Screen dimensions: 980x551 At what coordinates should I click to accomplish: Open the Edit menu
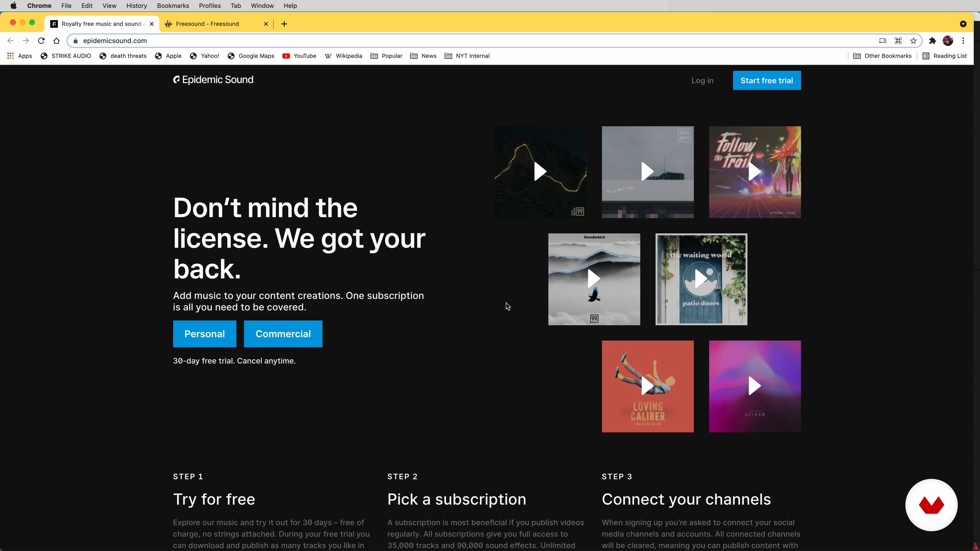[x=87, y=6]
